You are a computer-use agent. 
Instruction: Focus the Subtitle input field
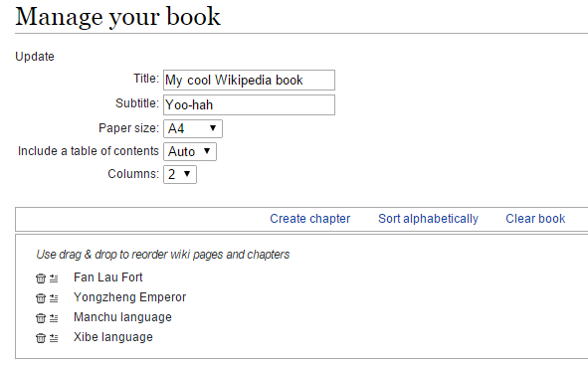pyautogui.click(x=249, y=104)
